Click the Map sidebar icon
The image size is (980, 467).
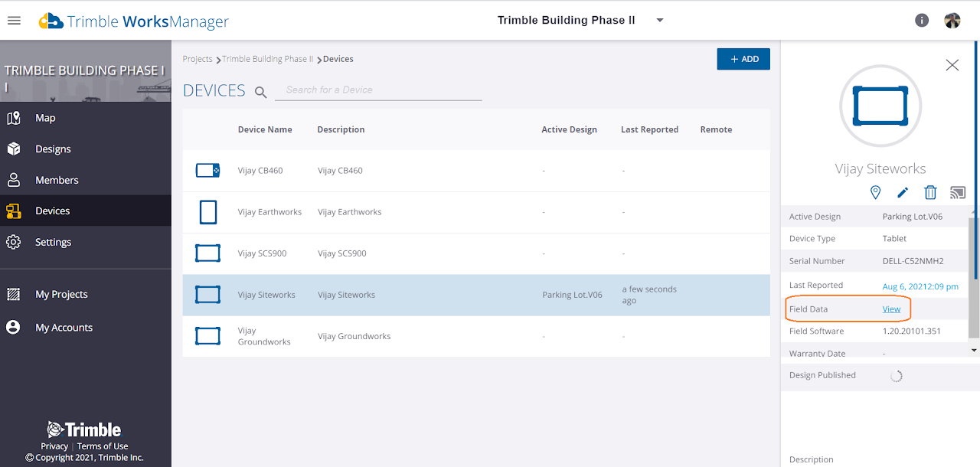click(x=13, y=118)
